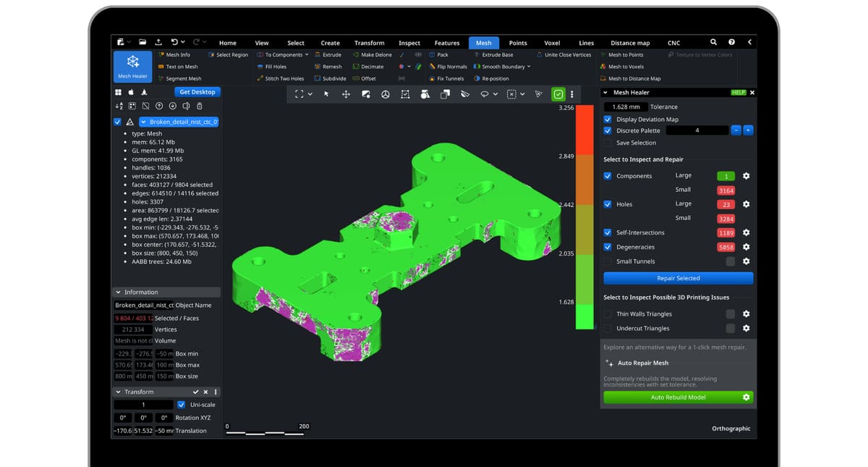Toggle the Uni-scale checkbox
868x467 pixels.
point(181,405)
